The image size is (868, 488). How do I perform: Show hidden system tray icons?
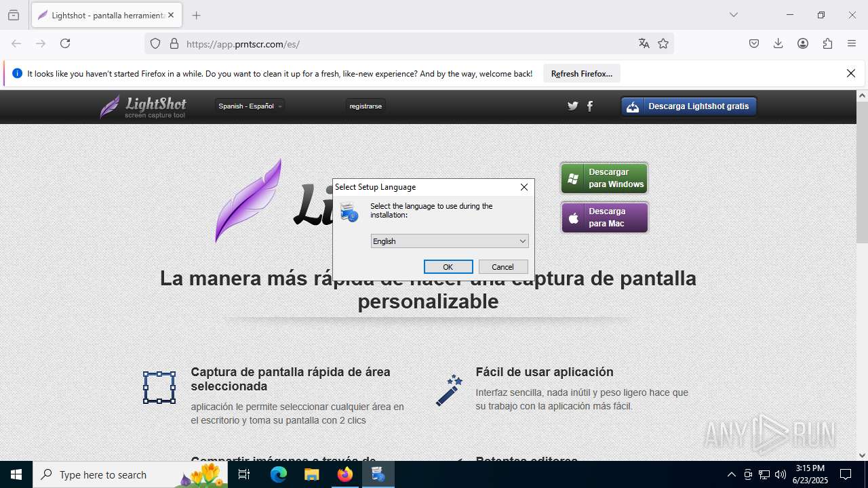click(731, 474)
